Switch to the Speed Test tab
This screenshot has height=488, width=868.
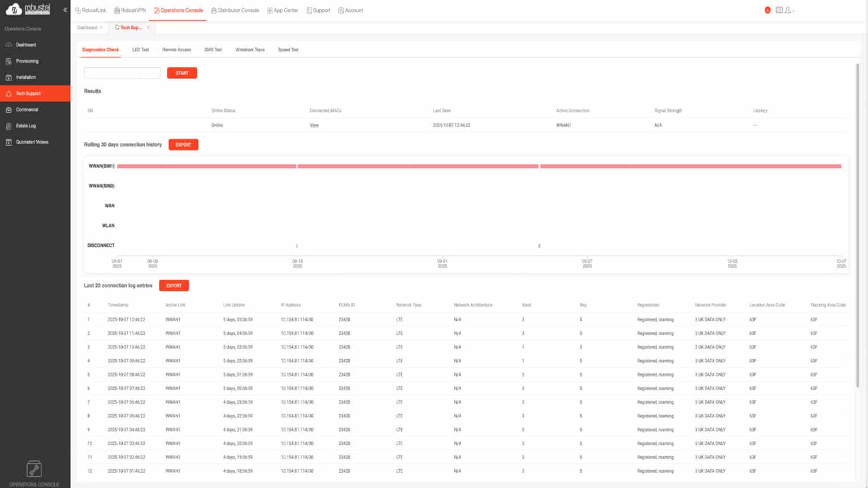click(x=288, y=50)
